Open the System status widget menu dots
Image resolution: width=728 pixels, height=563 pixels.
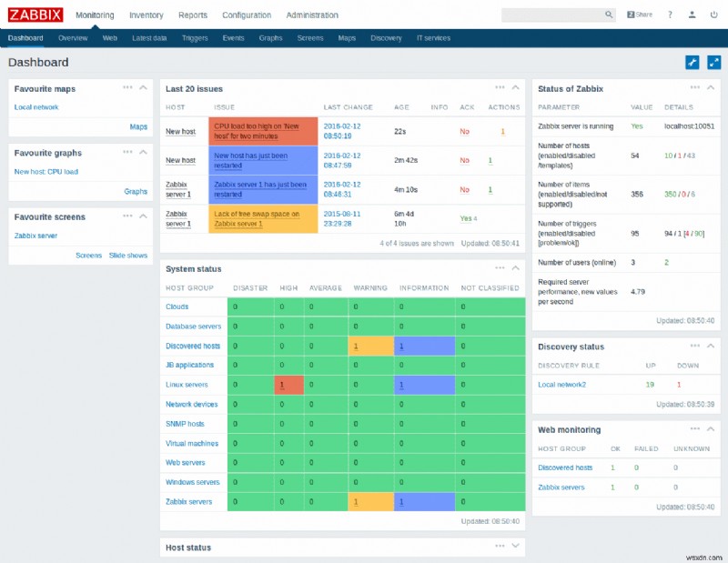(499, 267)
